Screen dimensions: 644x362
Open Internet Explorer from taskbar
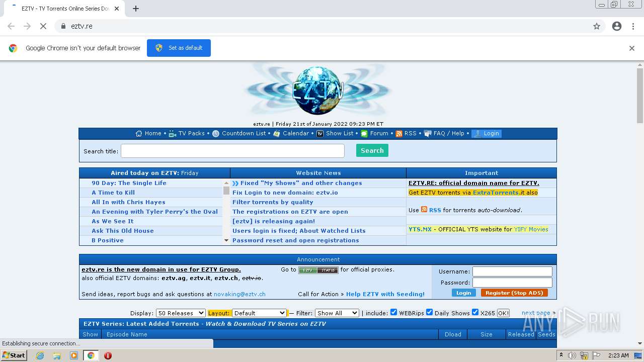pos(40,355)
